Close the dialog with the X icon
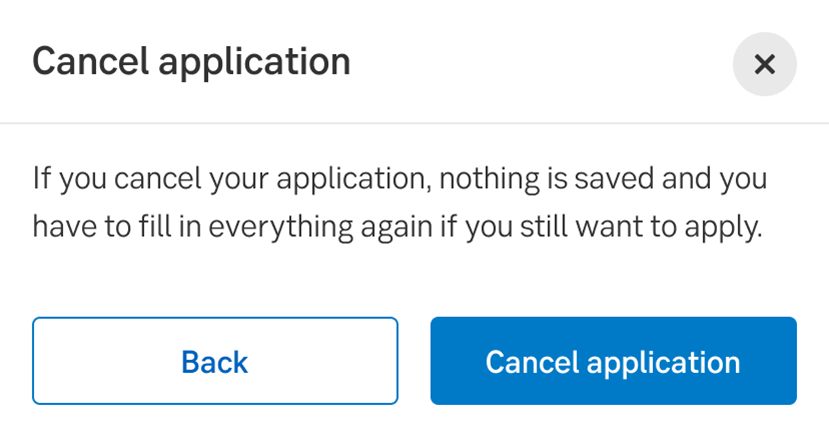The image size is (829, 437). click(x=764, y=64)
